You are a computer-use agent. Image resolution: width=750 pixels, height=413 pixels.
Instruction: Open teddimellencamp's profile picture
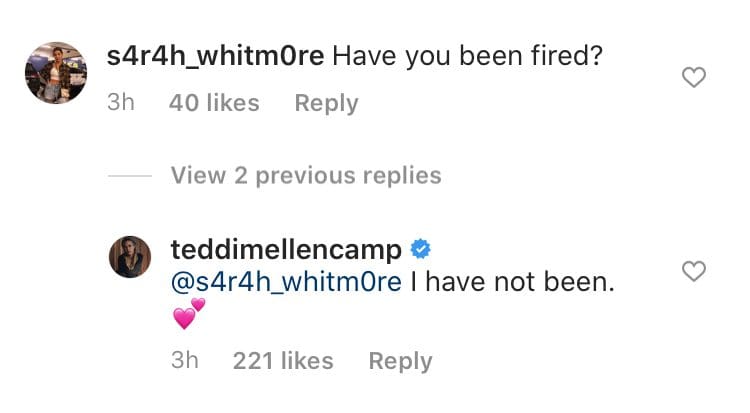(x=130, y=257)
